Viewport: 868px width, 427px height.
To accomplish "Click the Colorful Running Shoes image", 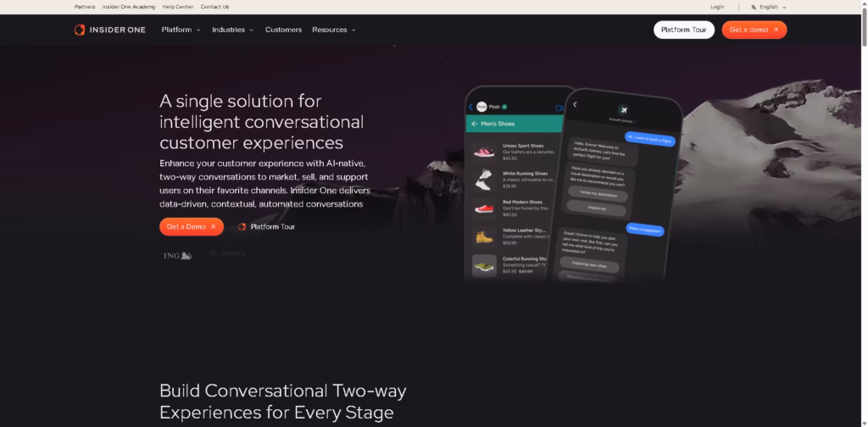I will click(x=484, y=266).
